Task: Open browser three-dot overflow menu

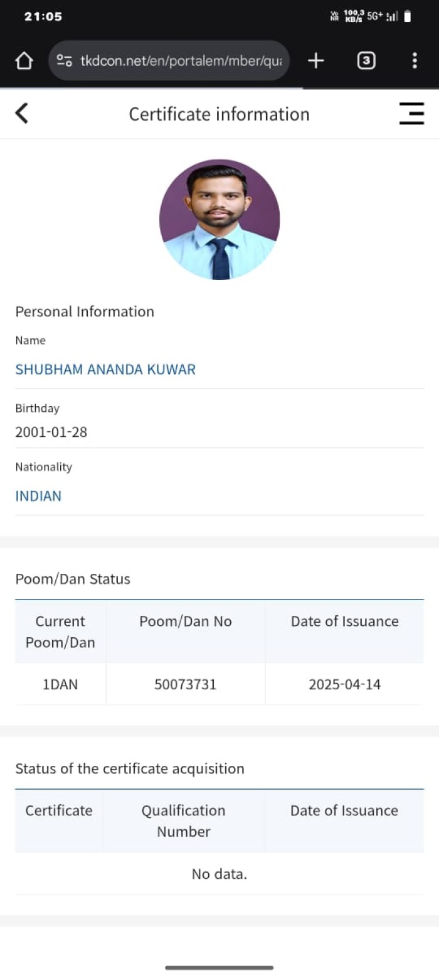Action: 415,61
